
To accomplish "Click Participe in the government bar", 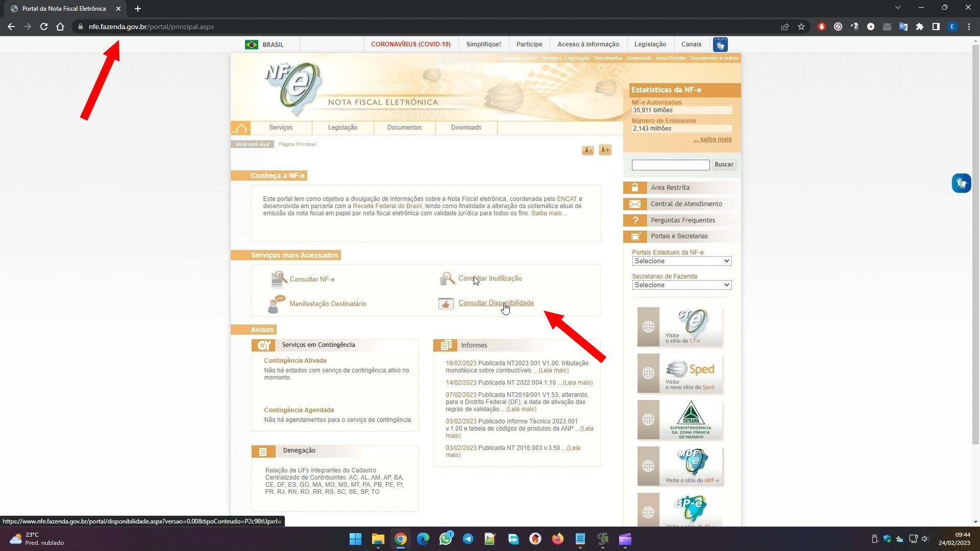I will [x=529, y=44].
